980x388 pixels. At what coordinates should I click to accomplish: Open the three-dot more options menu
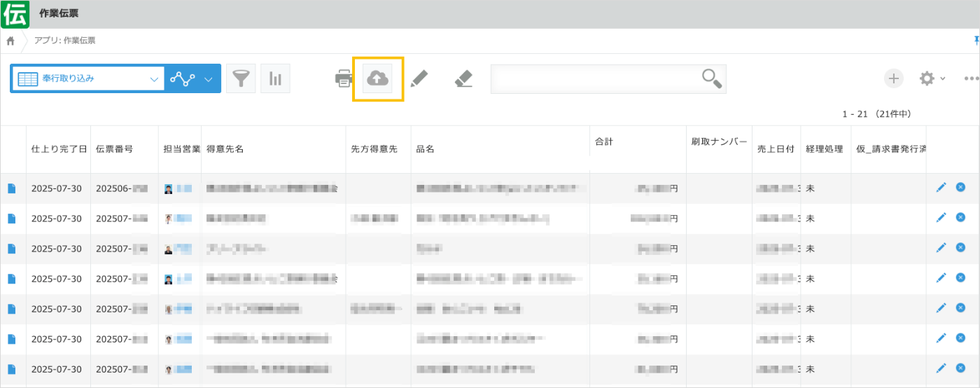972,78
